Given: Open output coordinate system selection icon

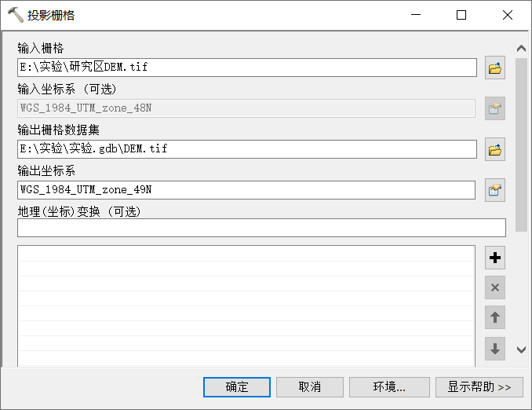Looking at the screenshot, I should (x=494, y=190).
